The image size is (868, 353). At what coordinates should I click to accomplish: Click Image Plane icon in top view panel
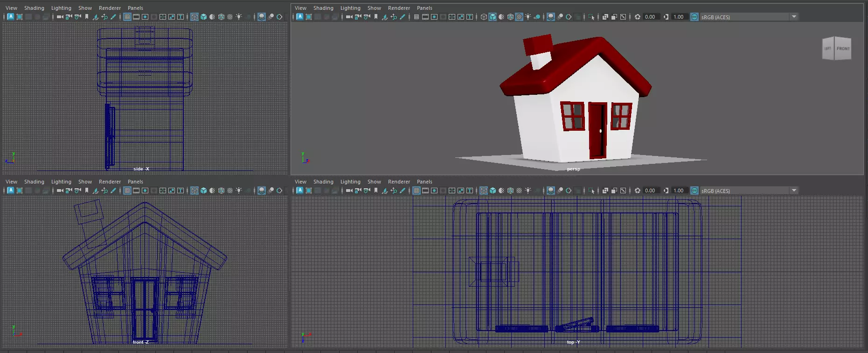tap(385, 191)
